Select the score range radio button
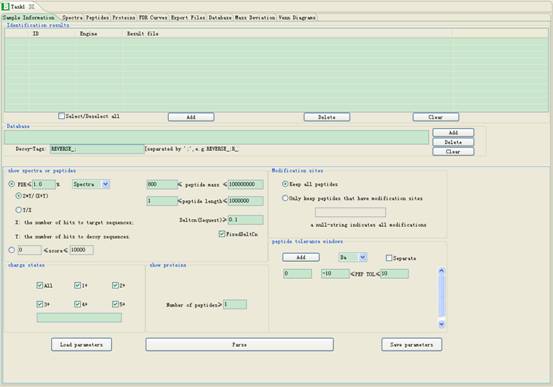Screen dimensions: 553x387 point(12,250)
